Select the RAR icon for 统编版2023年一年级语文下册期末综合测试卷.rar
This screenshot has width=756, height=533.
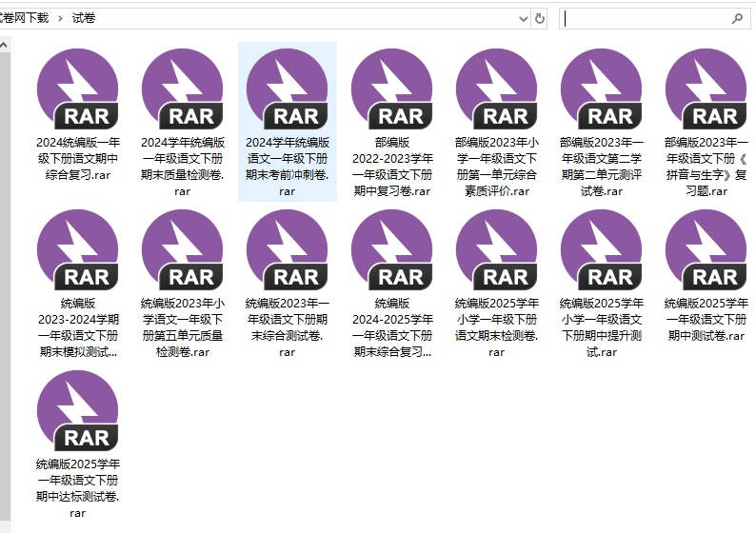(x=288, y=250)
